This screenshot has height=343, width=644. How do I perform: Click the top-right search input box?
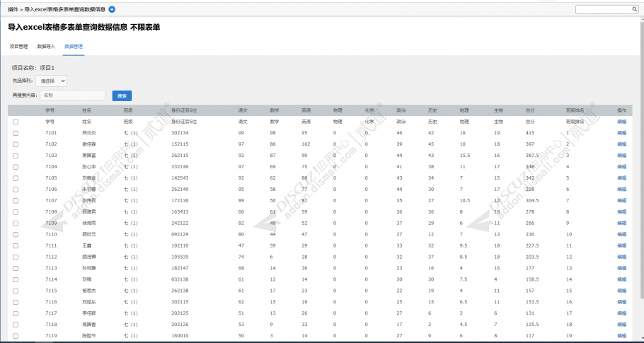pyautogui.click(x=607, y=9)
